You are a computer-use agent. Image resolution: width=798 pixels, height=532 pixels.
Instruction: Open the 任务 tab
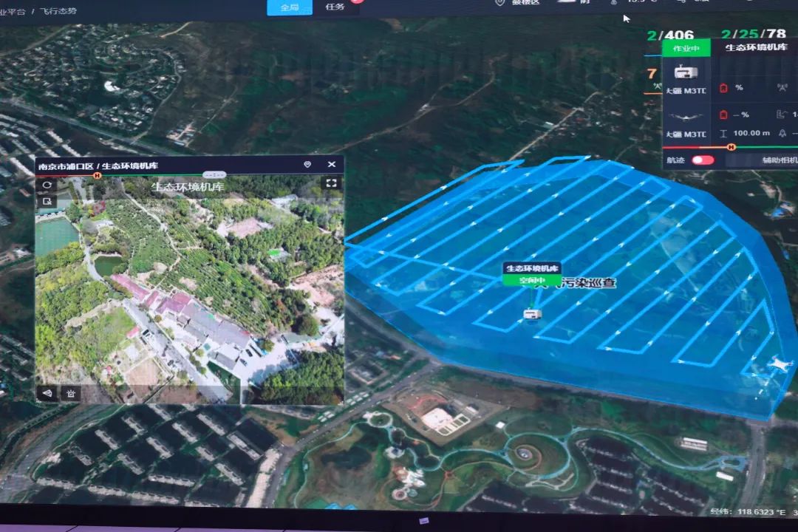tap(335, 7)
